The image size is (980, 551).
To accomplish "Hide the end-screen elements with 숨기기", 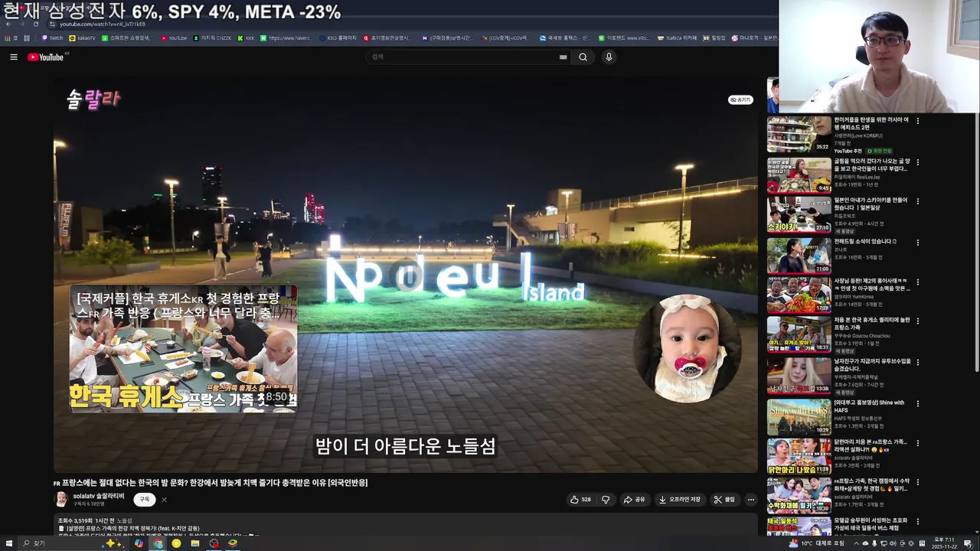I will pyautogui.click(x=740, y=100).
